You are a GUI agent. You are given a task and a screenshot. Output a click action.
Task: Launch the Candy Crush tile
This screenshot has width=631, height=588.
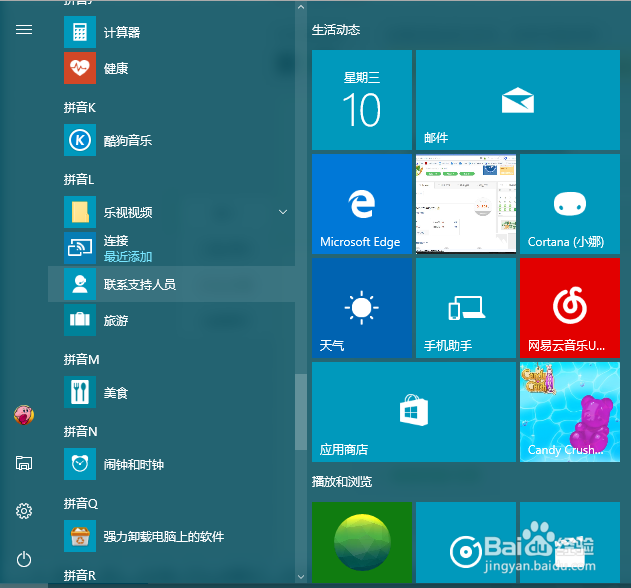coord(570,412)
